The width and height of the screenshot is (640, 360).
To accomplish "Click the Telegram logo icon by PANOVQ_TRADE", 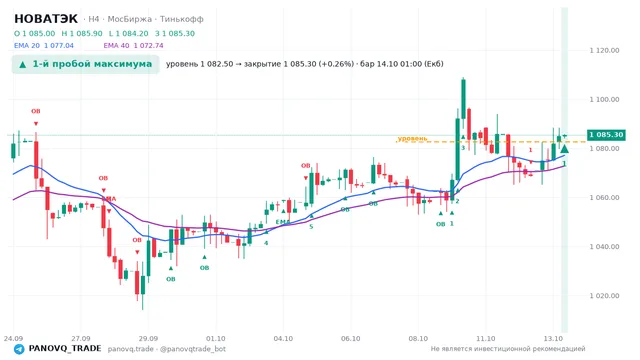I will (x=19, y=349).
